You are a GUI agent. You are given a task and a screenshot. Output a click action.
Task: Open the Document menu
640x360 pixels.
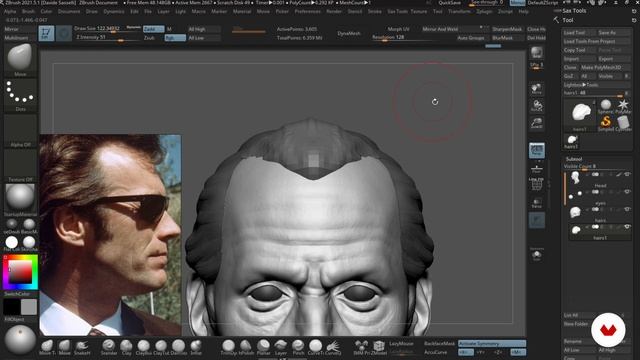pos(69,11)
